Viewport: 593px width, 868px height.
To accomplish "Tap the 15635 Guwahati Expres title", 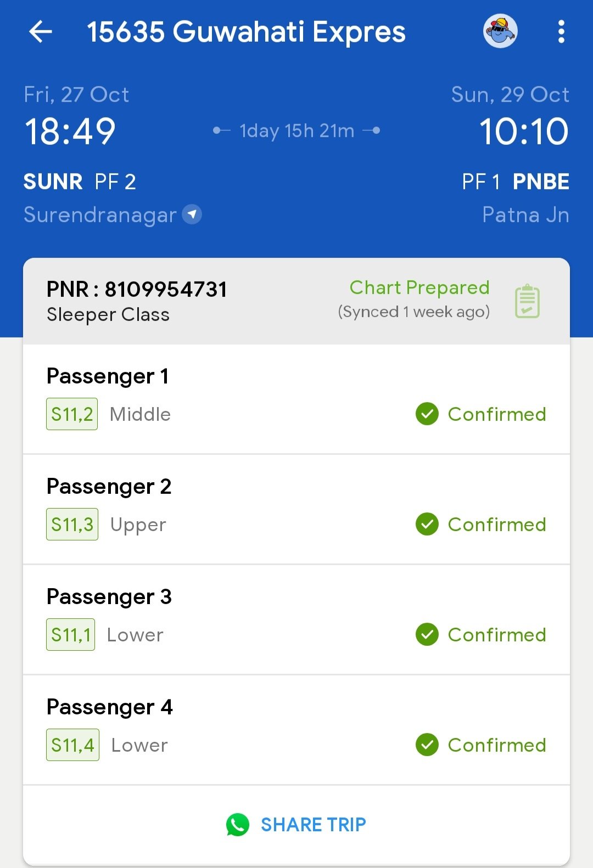I will [246, 32].
